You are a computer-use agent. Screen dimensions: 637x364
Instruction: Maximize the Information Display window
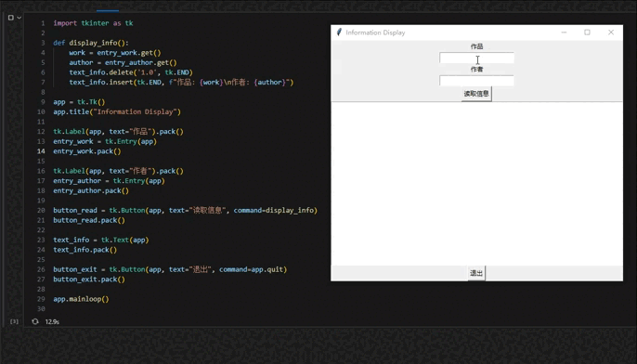click(587, 32)
